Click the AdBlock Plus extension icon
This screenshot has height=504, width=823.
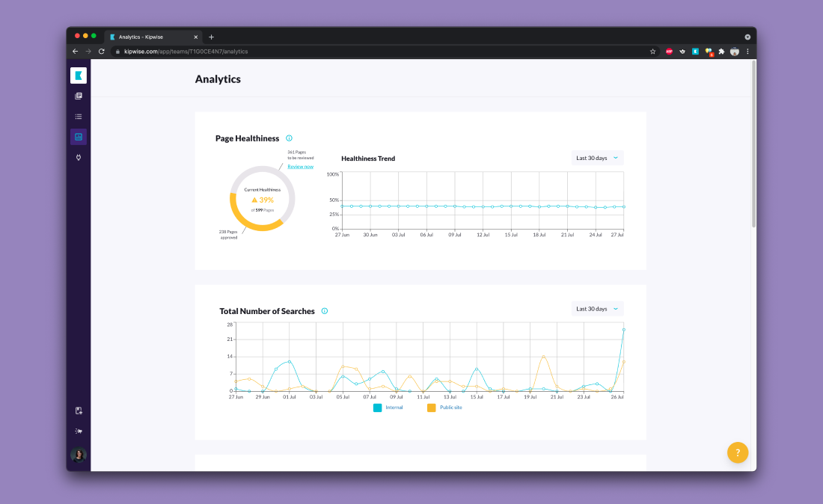pyautogui.click(x=669, y=52)
